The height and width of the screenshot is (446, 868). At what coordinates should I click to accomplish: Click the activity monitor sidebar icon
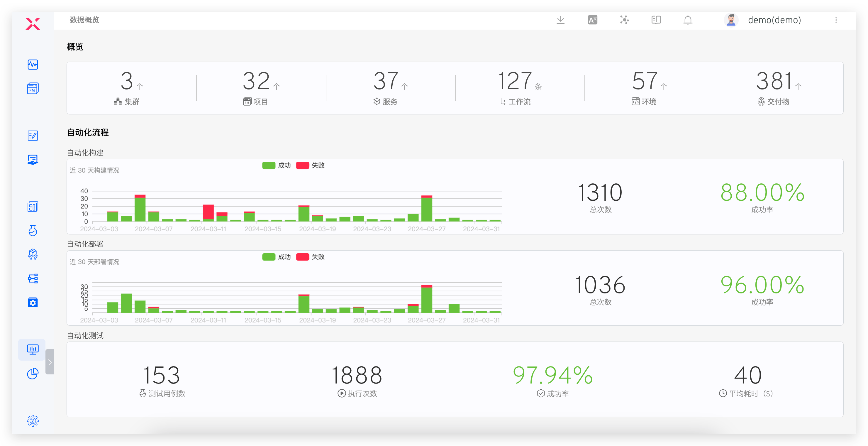(x=33, y=64)
